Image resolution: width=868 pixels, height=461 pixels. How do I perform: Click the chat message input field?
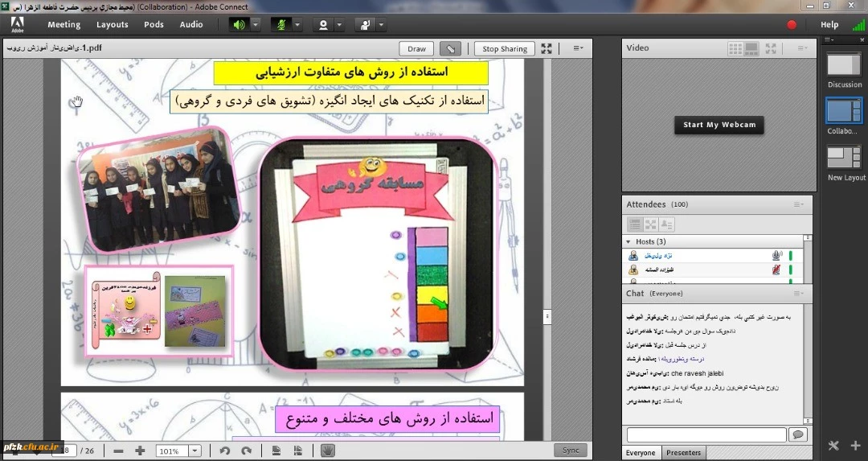(x=706, y=434)
